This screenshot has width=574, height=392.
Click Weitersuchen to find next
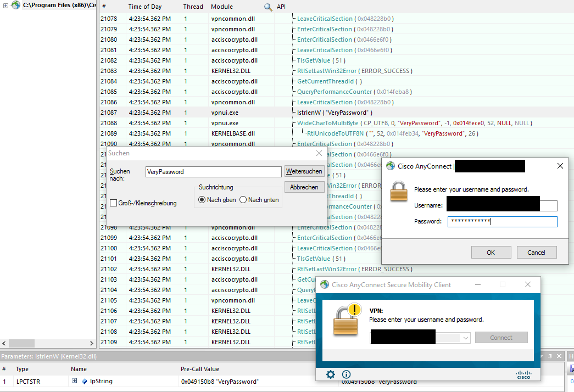point(304,171)
